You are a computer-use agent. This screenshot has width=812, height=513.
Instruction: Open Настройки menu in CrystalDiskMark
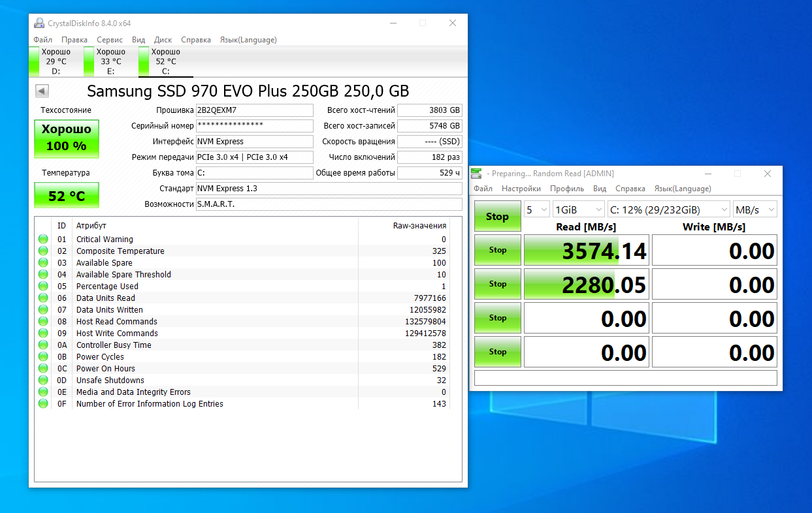click(521, 189)
